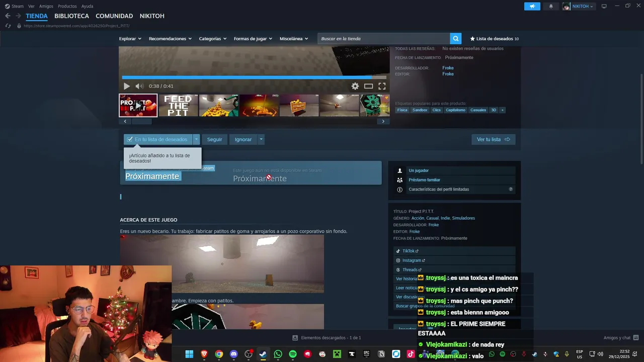Open Amigos y chat icon

pyautogui.click(x=636, y=338)
